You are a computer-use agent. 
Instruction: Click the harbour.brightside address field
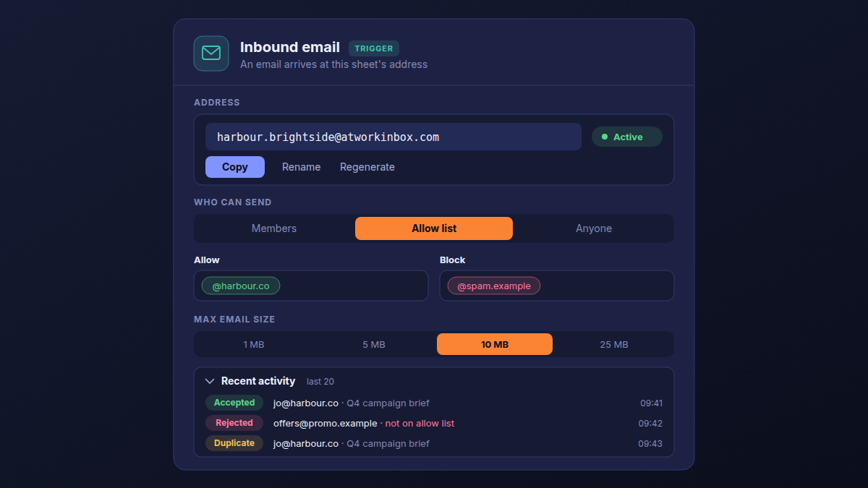coord(393,137)
